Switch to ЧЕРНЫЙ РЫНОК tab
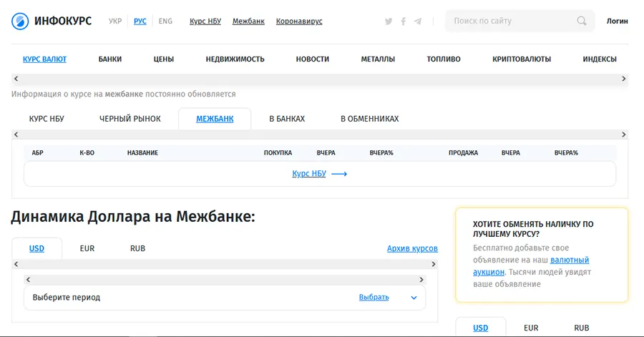Screen dimensions: 644x337 (130, 119)
